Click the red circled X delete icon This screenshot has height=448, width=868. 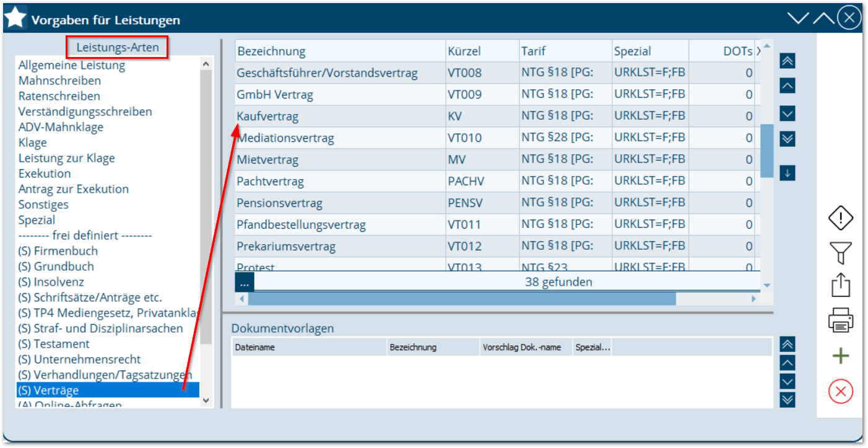pos(841,392)
